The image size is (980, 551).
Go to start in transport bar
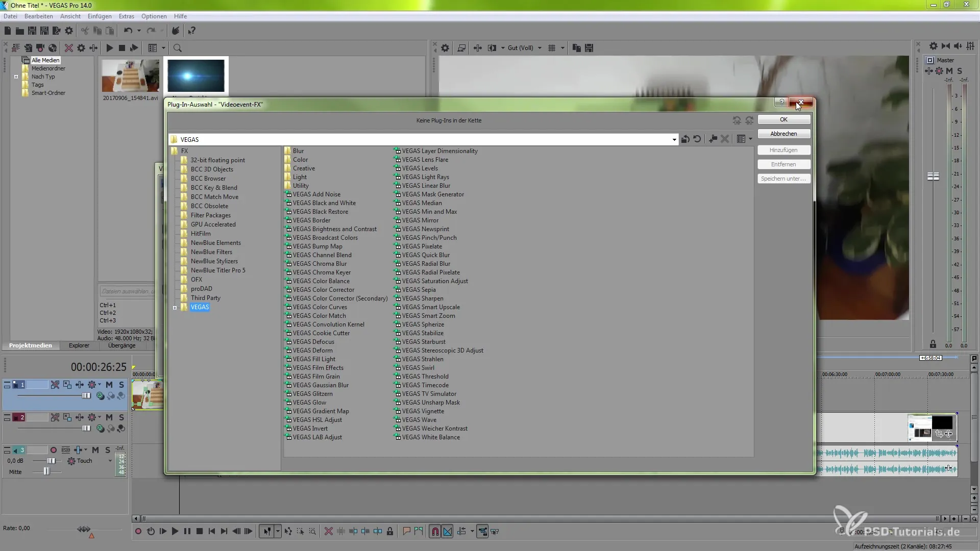[x=212, y=531]
